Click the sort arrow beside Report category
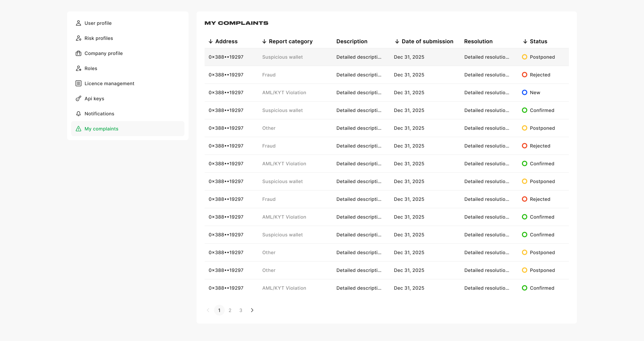This screenshot has height=341, width=644. [264, 42]
